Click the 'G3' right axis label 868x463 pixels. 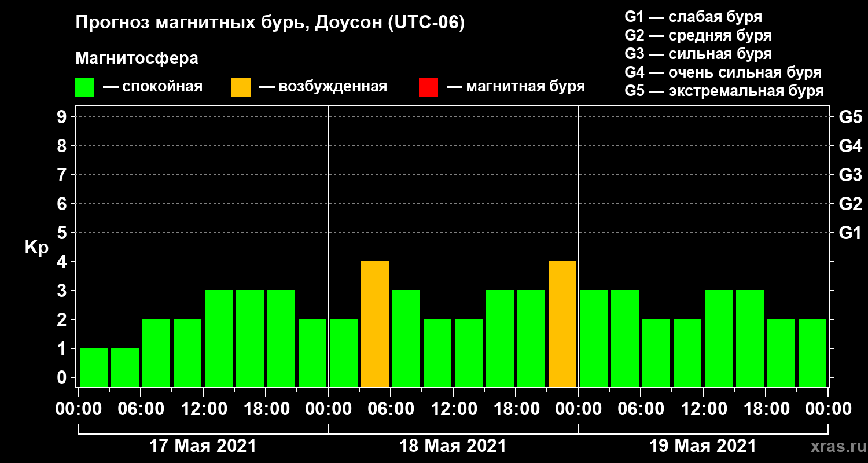[x=850, y=175]
